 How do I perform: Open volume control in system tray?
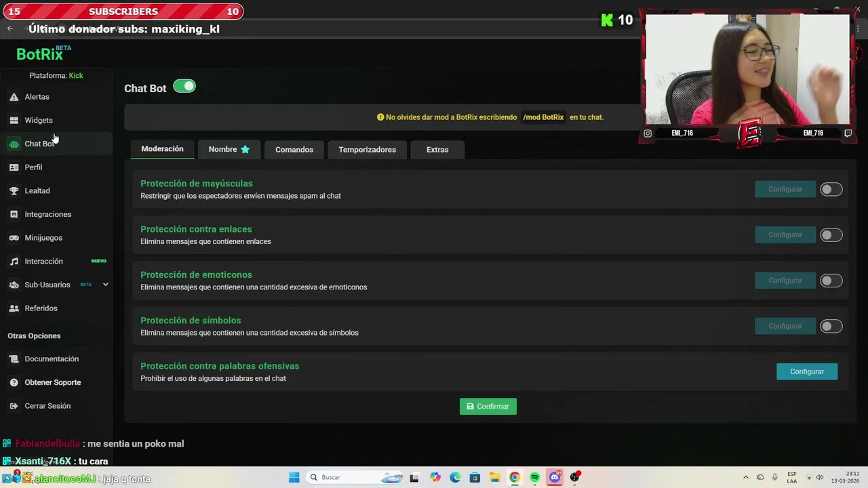pyautogui.click(x=819, y=478)
